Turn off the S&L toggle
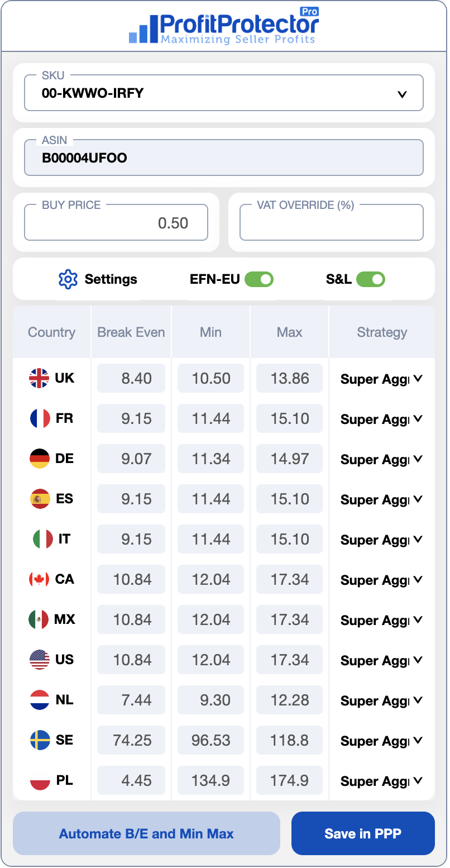450x868 pixels. [370, 279]
